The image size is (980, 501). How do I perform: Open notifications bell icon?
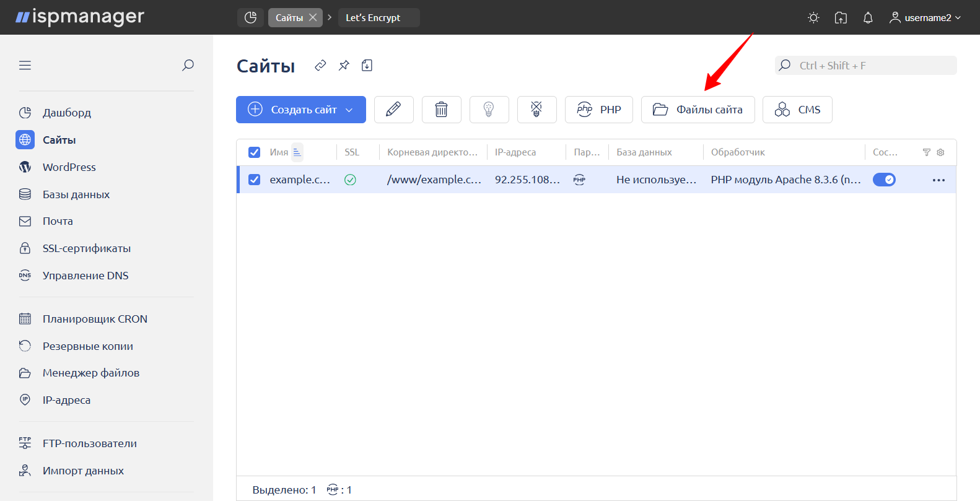[x=868, y=18]
